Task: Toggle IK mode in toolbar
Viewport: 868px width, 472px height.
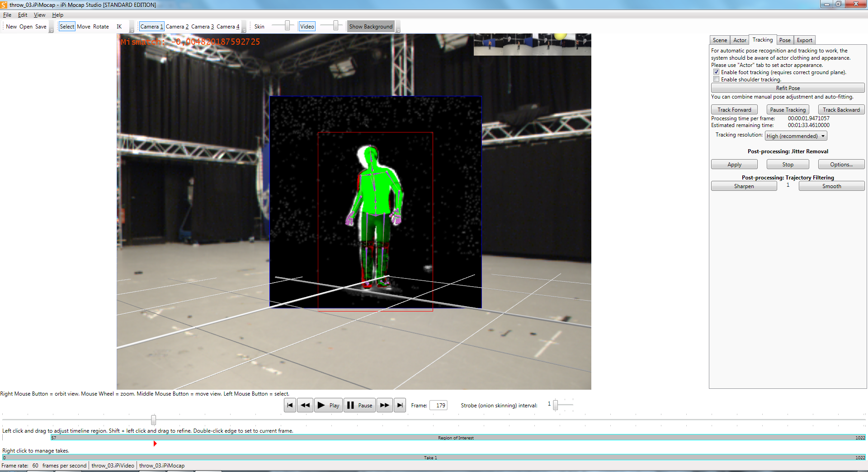Action: point(119,27)
